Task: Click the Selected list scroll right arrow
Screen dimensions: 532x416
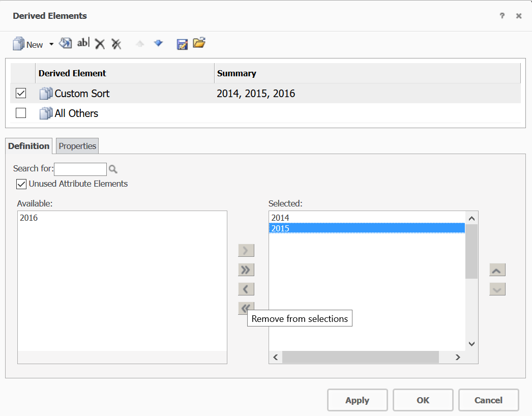Action: pyautogui.click(x=458, y=358)
